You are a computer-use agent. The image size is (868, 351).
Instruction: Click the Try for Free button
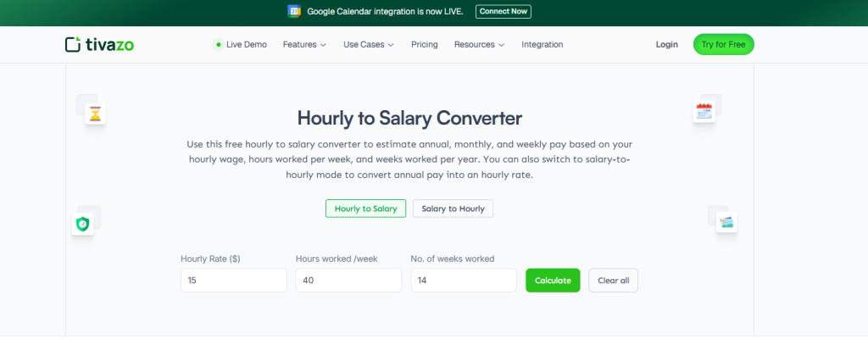coord(724,44)
